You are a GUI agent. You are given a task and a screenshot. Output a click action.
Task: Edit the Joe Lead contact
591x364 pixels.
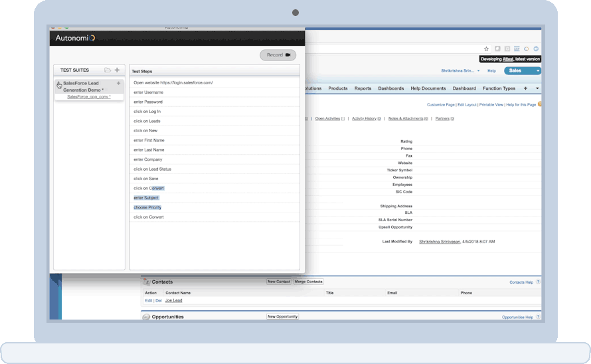coord(149,301)
